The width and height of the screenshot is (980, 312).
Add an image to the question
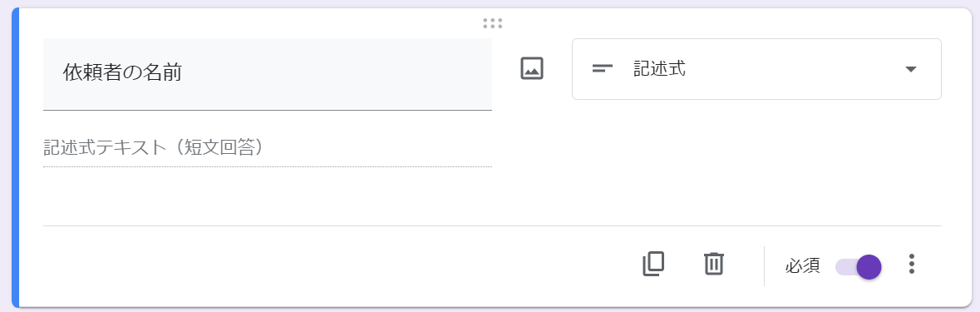[532, 69]
